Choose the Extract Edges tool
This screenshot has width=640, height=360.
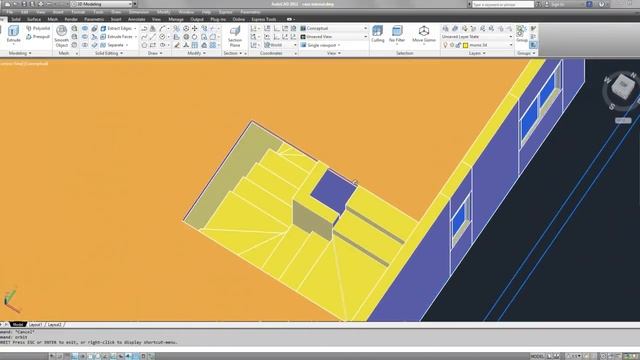click(x=118, y=29)
